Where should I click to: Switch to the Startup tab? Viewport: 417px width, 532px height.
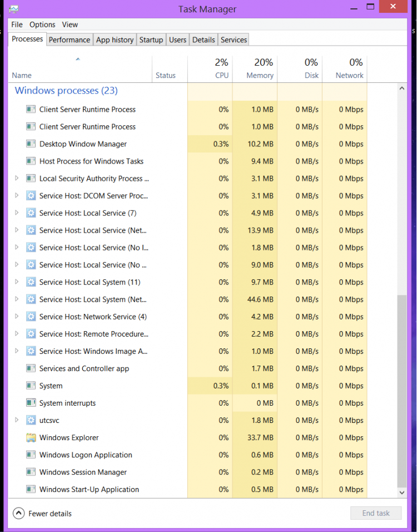[x=151, y=40]
